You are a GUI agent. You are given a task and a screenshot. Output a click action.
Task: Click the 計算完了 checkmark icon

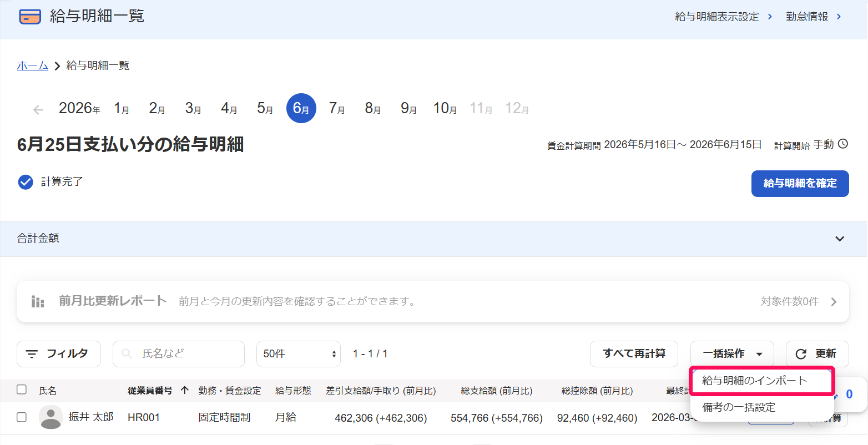click(x=26, y=182)
